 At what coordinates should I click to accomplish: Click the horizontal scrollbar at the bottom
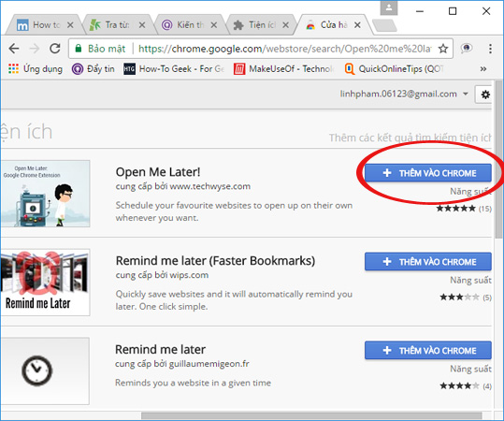coord(311,415)
